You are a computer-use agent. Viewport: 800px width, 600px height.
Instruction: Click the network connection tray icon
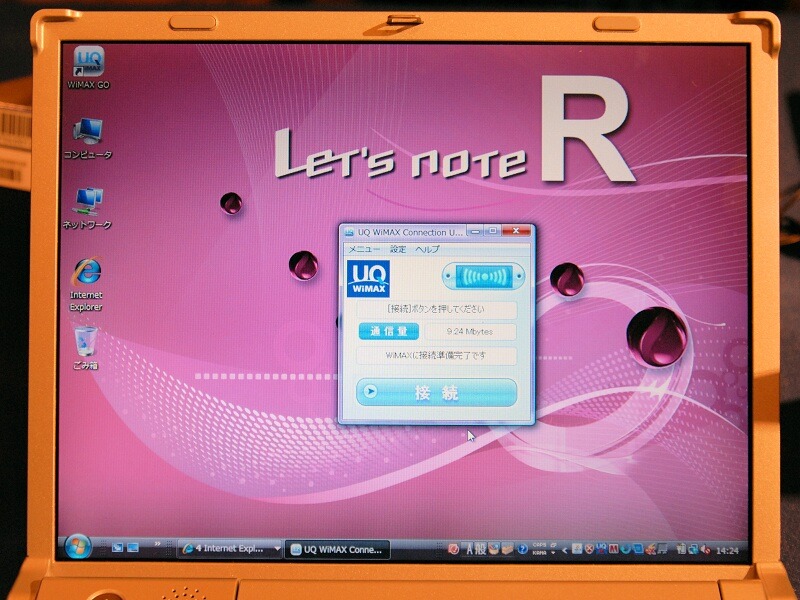click(x=693, y=549)
